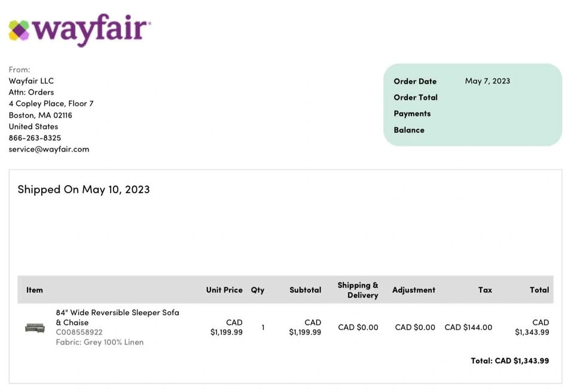Click the Unit Price column header

tap(224, 290)
